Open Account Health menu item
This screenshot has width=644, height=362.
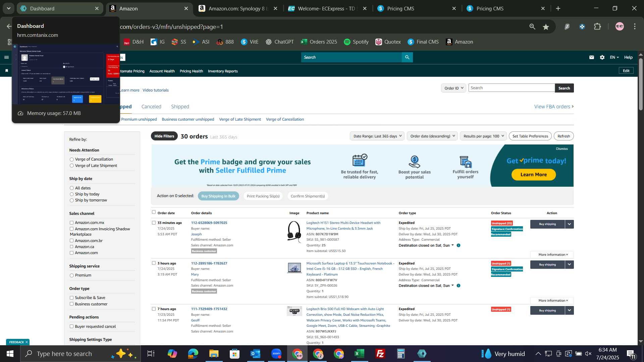[x=162, y=71]
